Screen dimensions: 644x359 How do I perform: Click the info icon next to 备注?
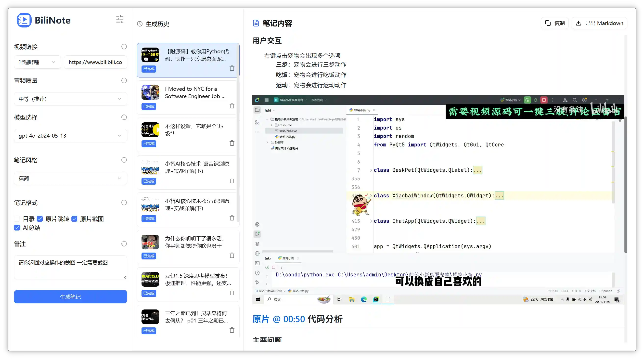coord(124,244)
